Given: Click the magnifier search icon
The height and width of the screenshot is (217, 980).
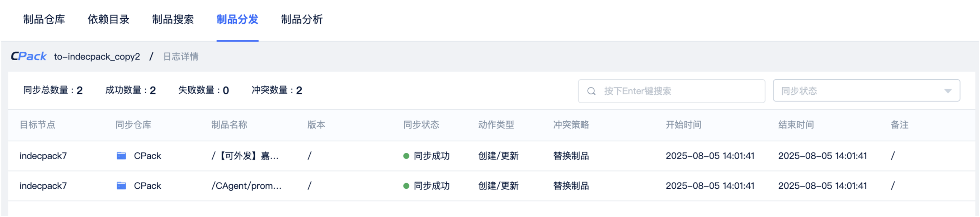Looking at the screenshot, I should point(591,91).
